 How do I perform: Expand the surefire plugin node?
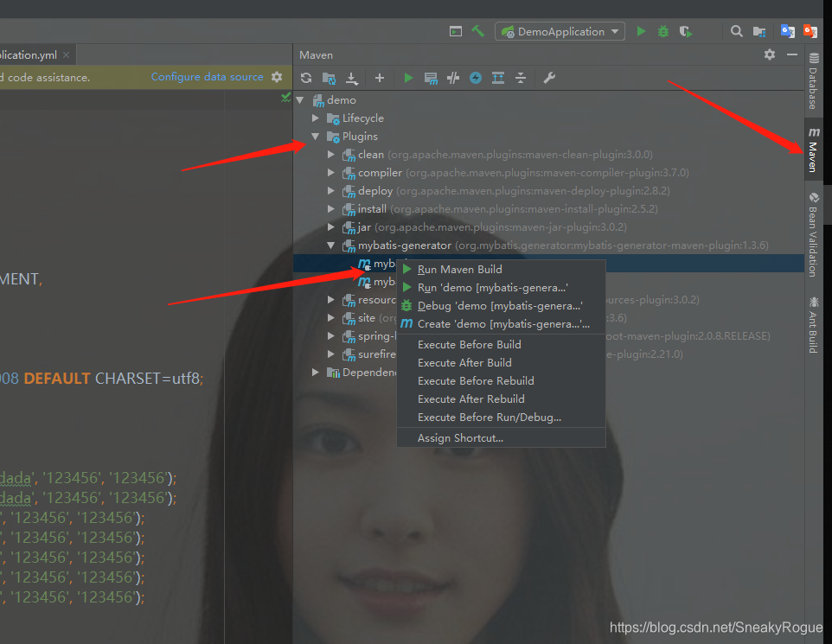330,354
